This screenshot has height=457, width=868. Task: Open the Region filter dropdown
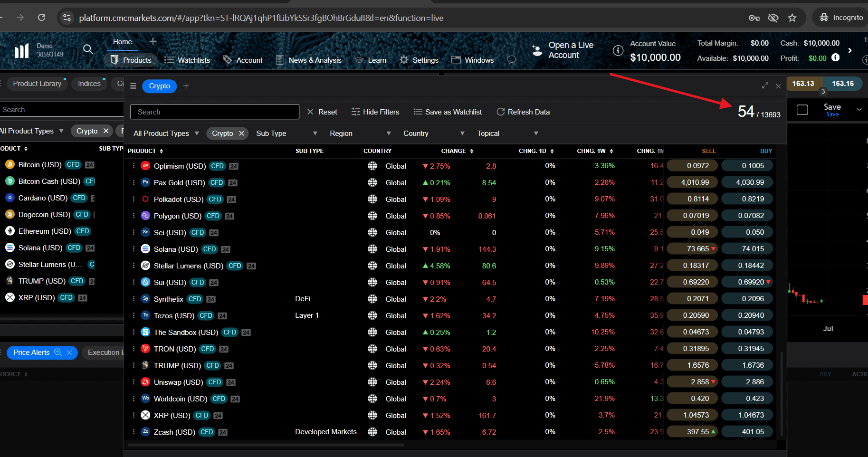(360, 133)
